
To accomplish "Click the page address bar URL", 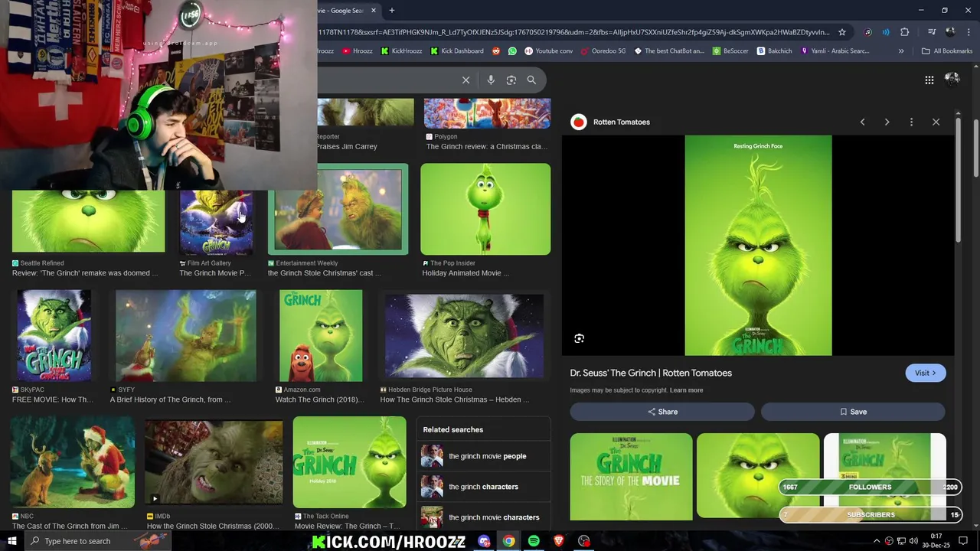I will coord(574,32).
